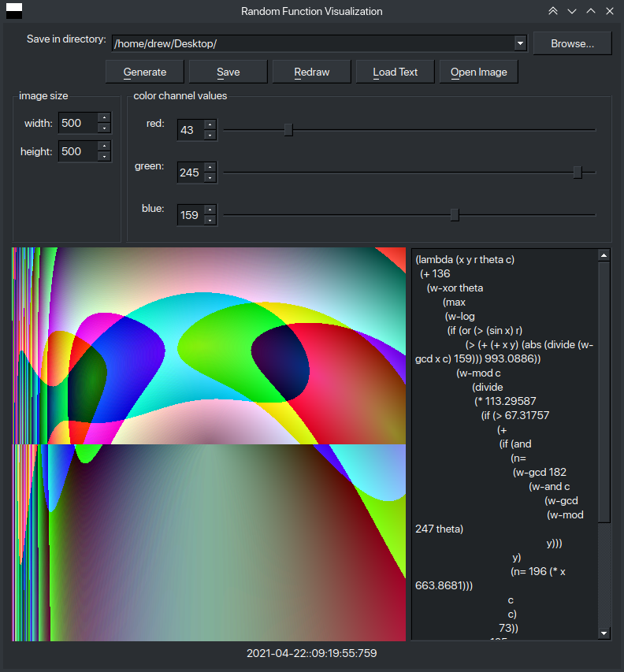Click the generated function image preview
Screen dimensions: 624x672
click(209, 444)
